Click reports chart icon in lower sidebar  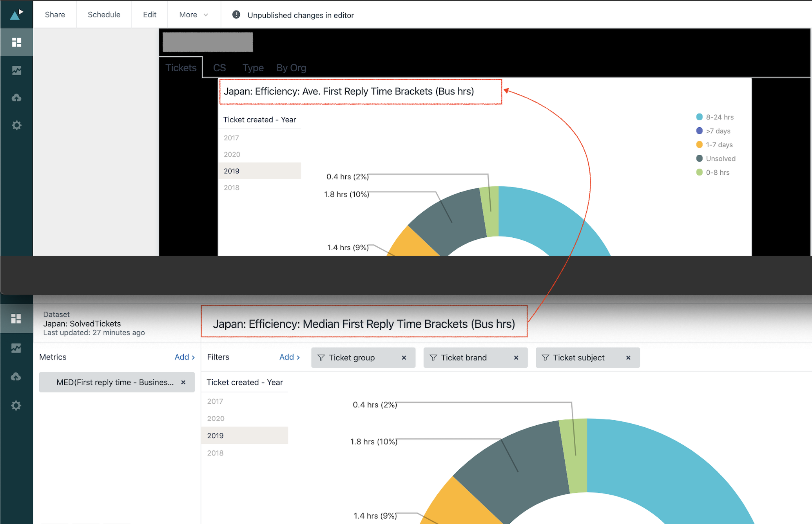[16, 348]
